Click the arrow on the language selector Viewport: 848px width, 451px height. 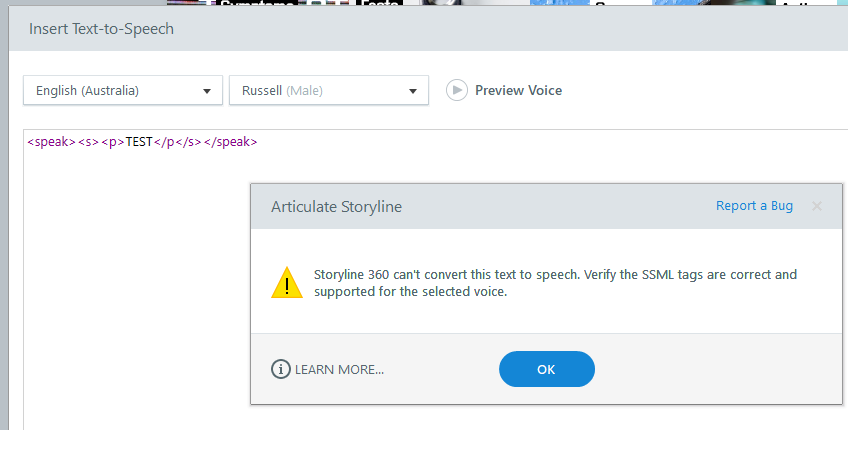coord(207,91)
